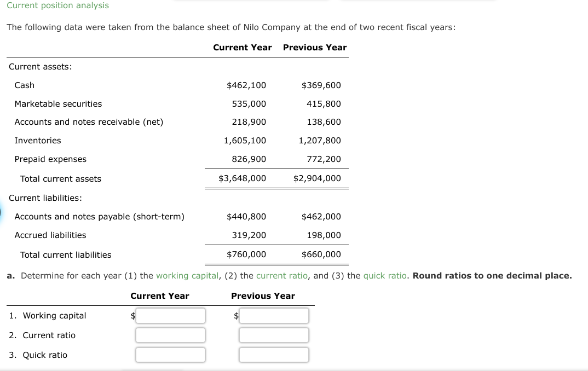Click the Current ratio Previous Year input box
The height and width of the screenshot is (371, 588).
pyautogui.click(x=274, y=335)
